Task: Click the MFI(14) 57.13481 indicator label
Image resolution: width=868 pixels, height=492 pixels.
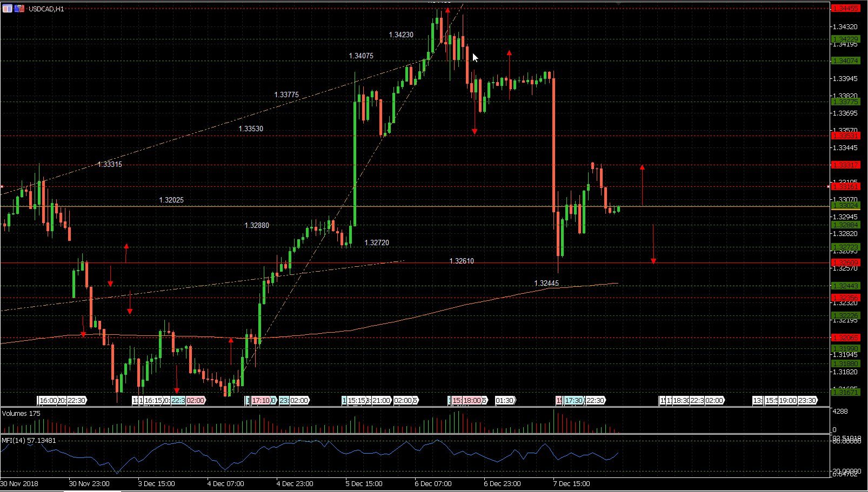Action: (x=29, y=440)
